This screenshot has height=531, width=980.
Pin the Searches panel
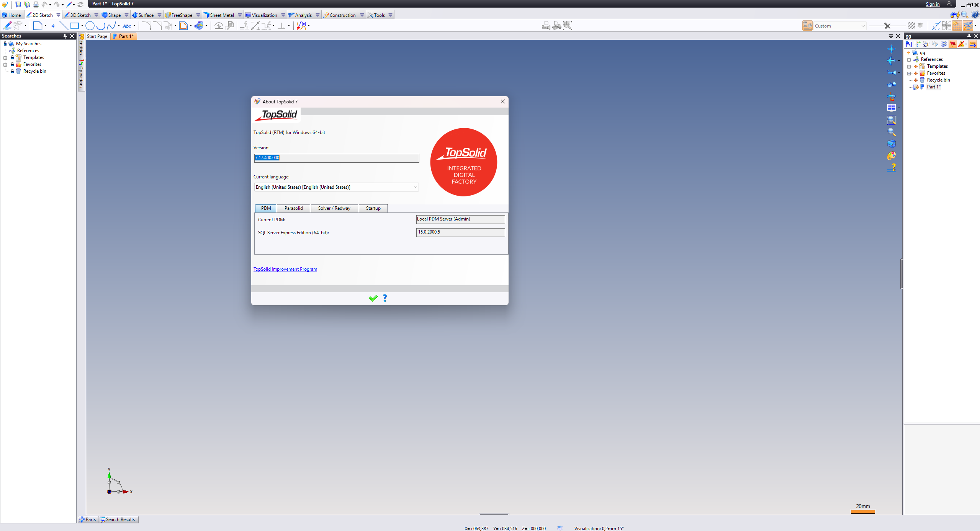click(x=65, y=36)
